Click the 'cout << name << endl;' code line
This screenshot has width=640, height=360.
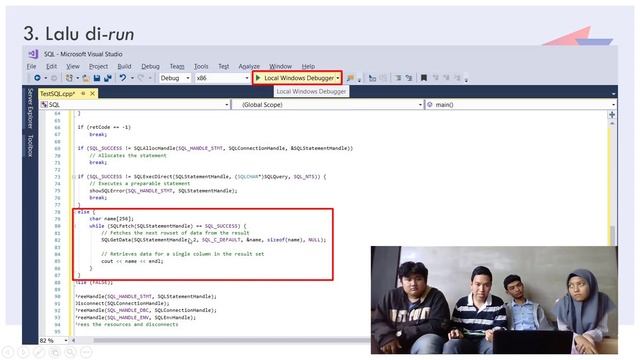132,261
